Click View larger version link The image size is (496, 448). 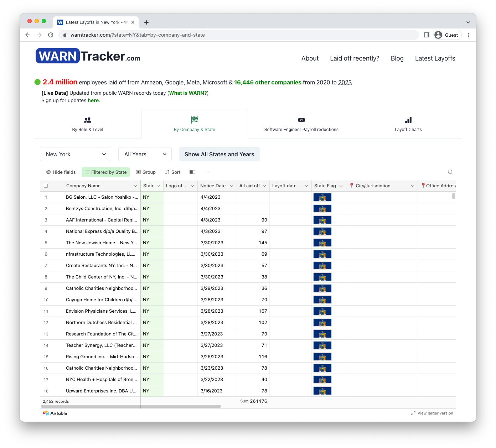pyautogui.click(x=432, y=413)
